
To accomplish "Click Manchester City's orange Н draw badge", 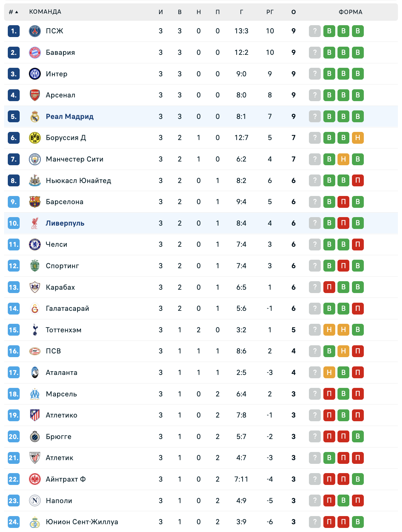I will click(x=343, y=159).
